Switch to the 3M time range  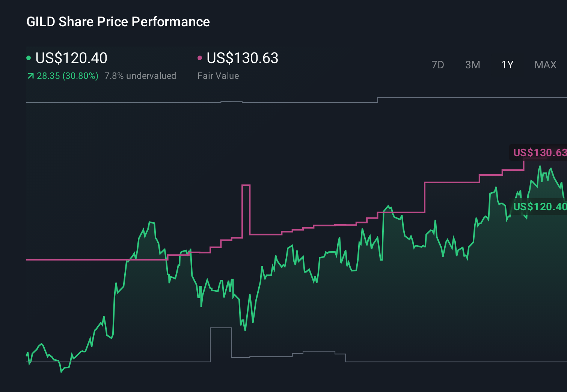[472, 65]
